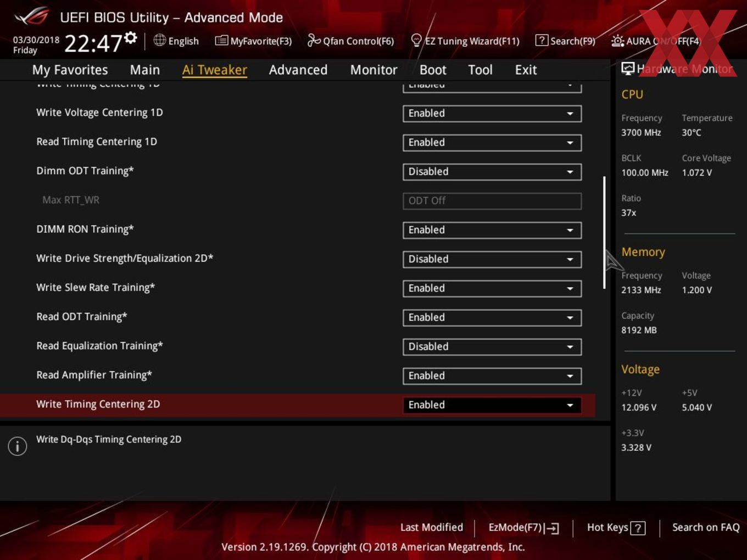
Task: Open the clock settings gear icon
Action: click(131, 37)
